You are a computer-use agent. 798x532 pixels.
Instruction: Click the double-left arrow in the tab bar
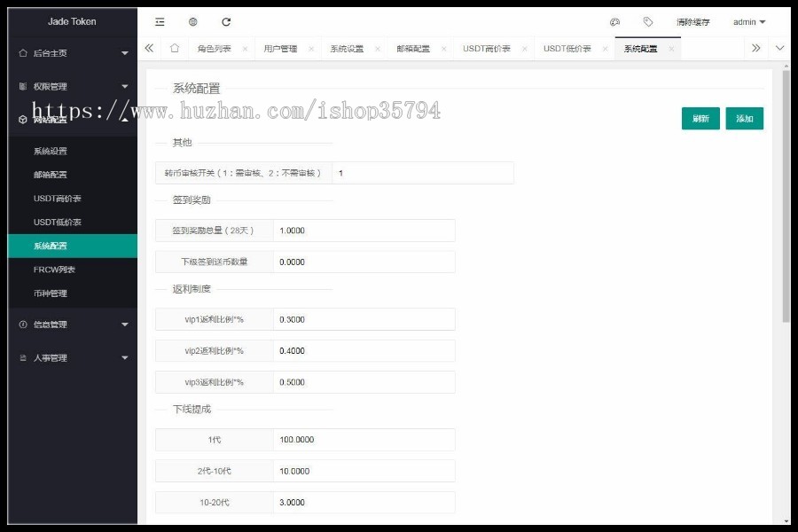(x=149, y=49)
